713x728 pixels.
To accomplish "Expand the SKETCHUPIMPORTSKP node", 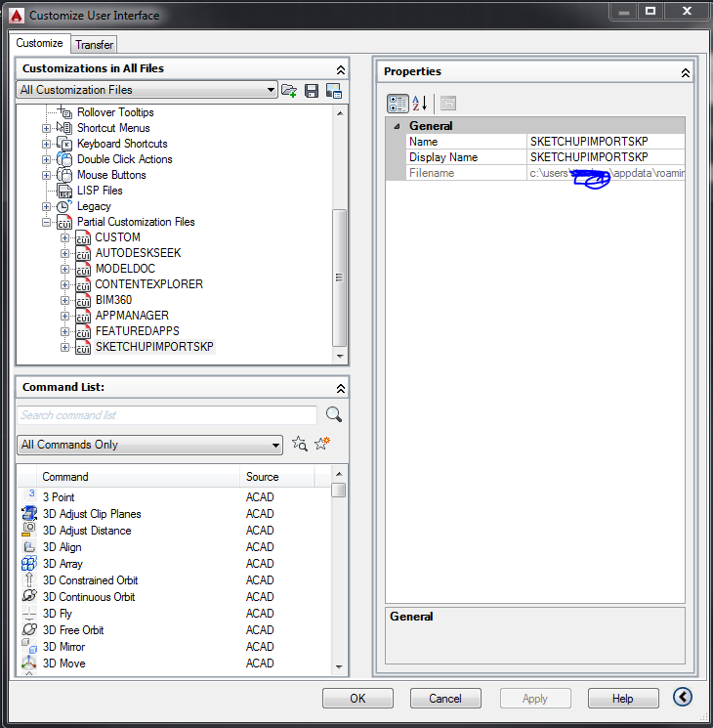I will tap(65, 347).
